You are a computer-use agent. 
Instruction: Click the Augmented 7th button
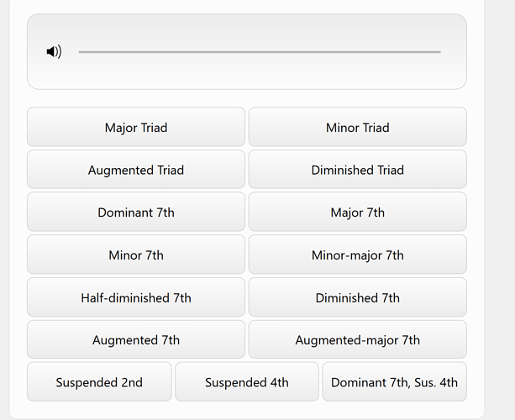coord(136,340)
